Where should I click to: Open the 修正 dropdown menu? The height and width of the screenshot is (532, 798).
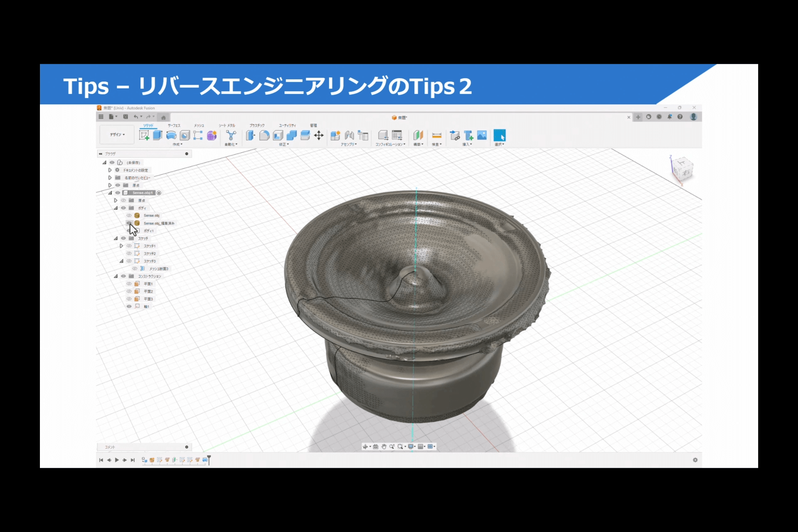[x=284, y=145]
